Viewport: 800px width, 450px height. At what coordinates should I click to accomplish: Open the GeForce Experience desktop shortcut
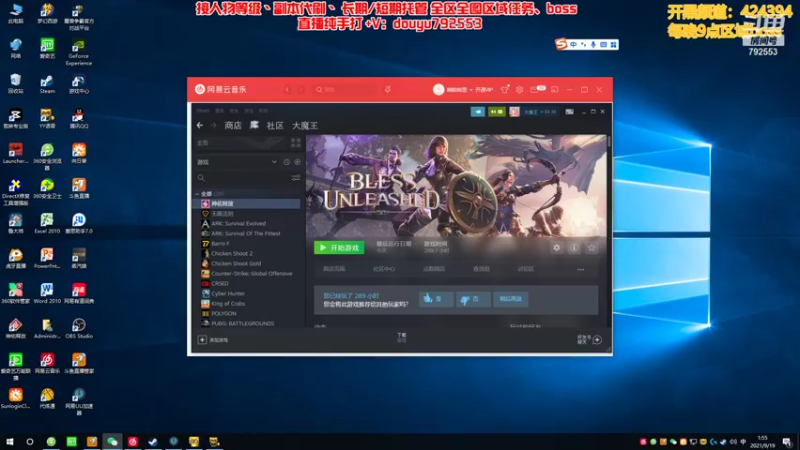[79, 52]
